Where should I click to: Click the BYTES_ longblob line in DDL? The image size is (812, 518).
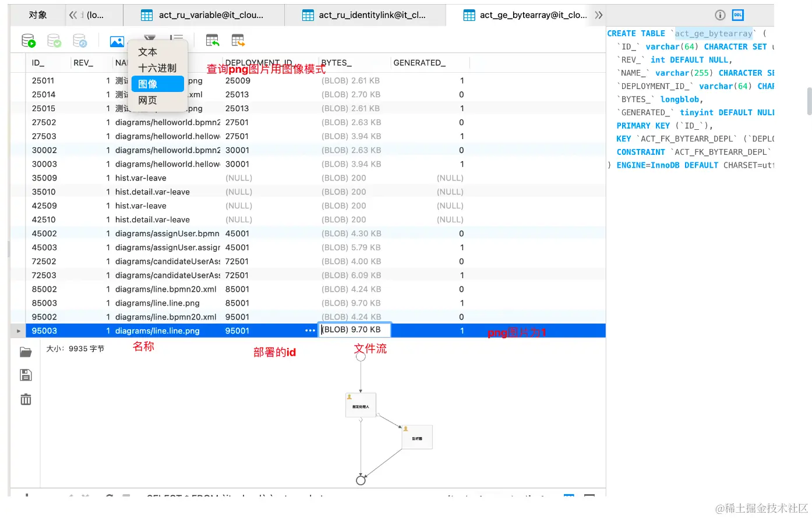click(660, 100)
